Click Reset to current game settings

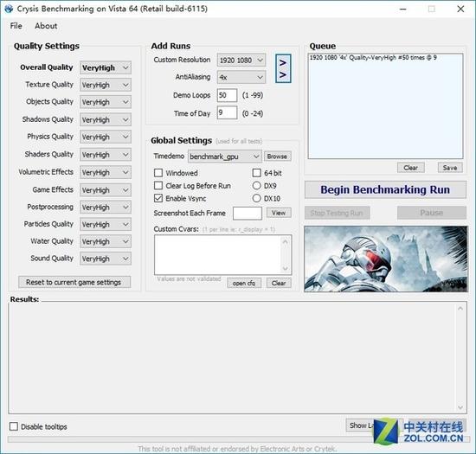[74, 282]
